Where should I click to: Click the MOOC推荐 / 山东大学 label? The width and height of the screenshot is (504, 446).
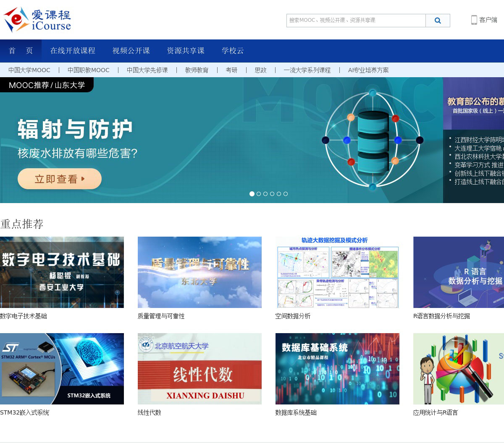click(x=47, y=85)
